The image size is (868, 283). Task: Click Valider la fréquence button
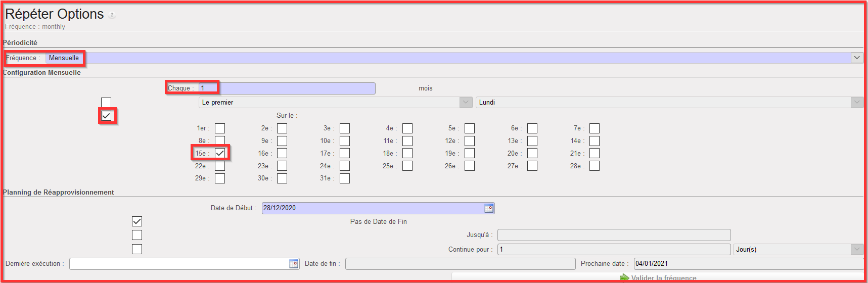pyautogui.click(x=663, y=278)
